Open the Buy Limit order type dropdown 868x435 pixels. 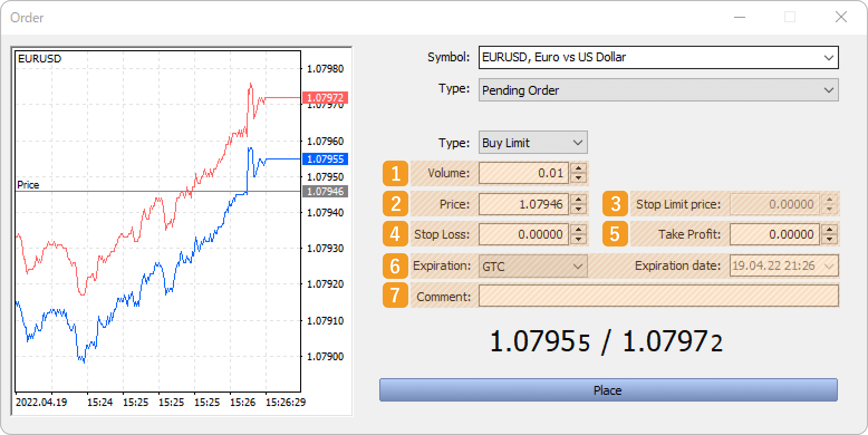[x=533, y=143]
